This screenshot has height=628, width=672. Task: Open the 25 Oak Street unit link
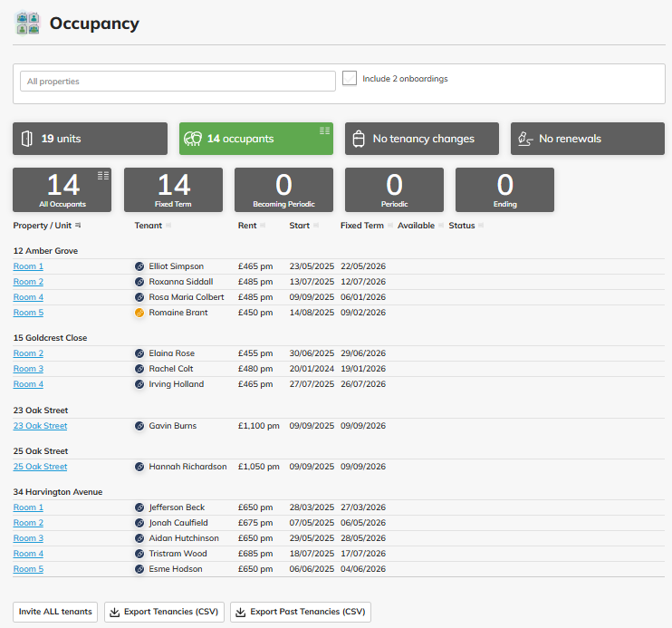point(40,467)
